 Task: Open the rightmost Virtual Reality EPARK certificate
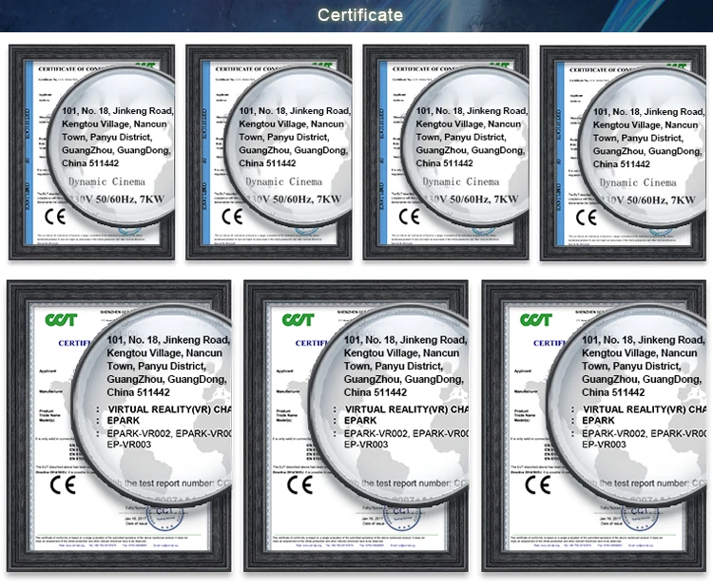pos(594,426)
